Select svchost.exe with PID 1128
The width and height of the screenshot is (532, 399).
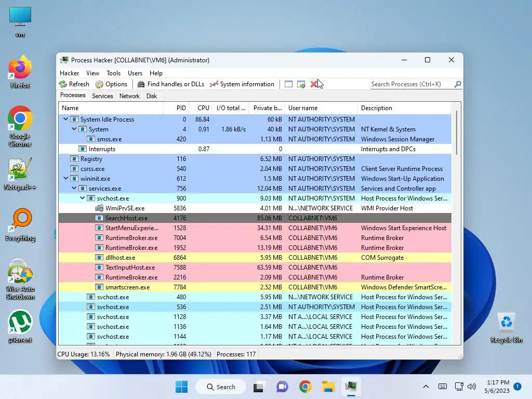pos(255,316)
